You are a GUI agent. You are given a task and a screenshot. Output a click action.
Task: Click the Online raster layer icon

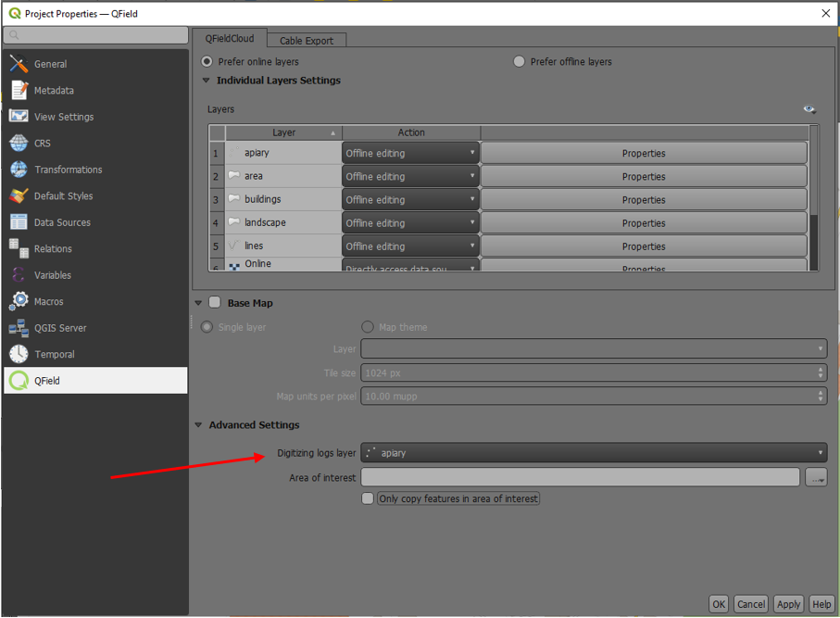tap(234, 265)
